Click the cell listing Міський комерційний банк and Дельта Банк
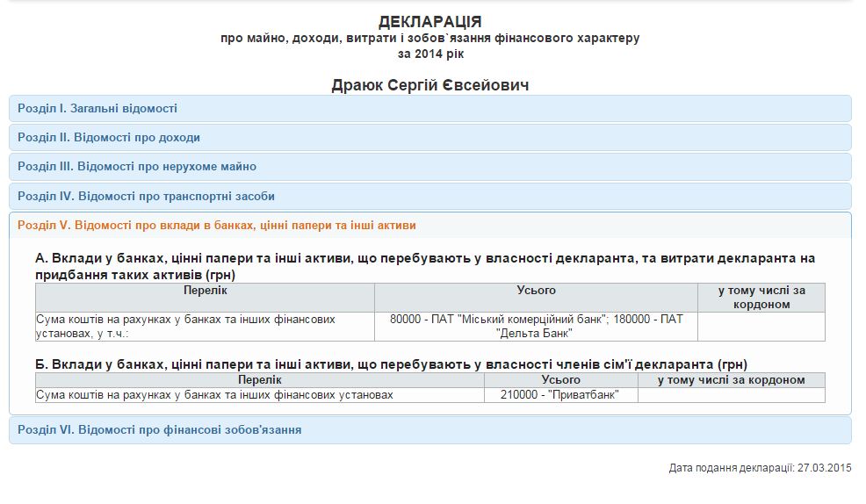 coord(536,327)
